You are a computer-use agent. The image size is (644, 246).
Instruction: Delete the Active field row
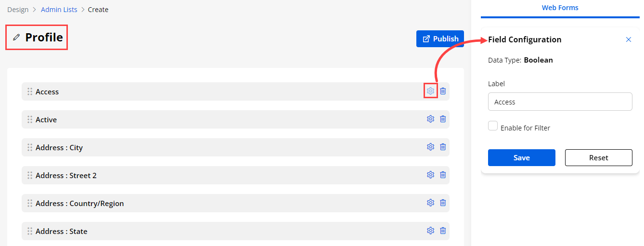pyautogui.click(x=443, y=119)
